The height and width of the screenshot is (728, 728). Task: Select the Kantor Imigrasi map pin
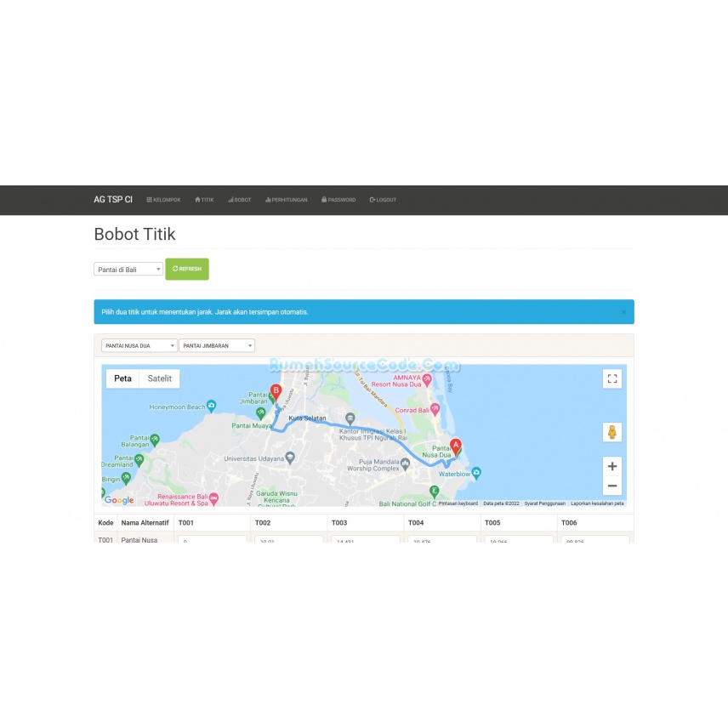[350, 418]
